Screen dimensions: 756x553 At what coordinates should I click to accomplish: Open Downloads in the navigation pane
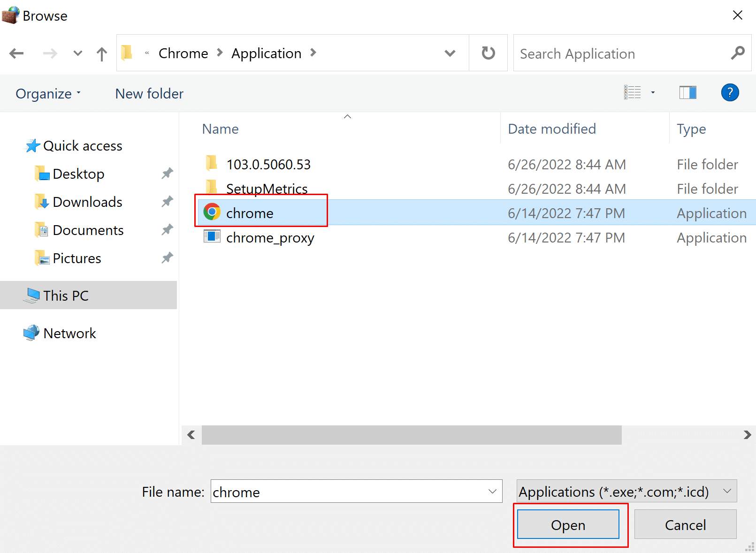pos(87,202)
